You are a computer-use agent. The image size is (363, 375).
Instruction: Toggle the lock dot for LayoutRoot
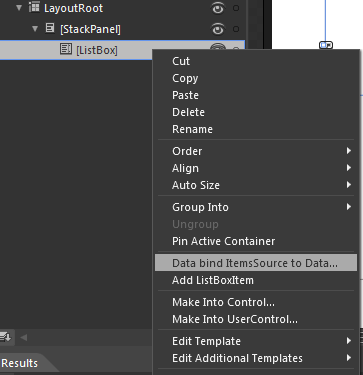point(236,8)
